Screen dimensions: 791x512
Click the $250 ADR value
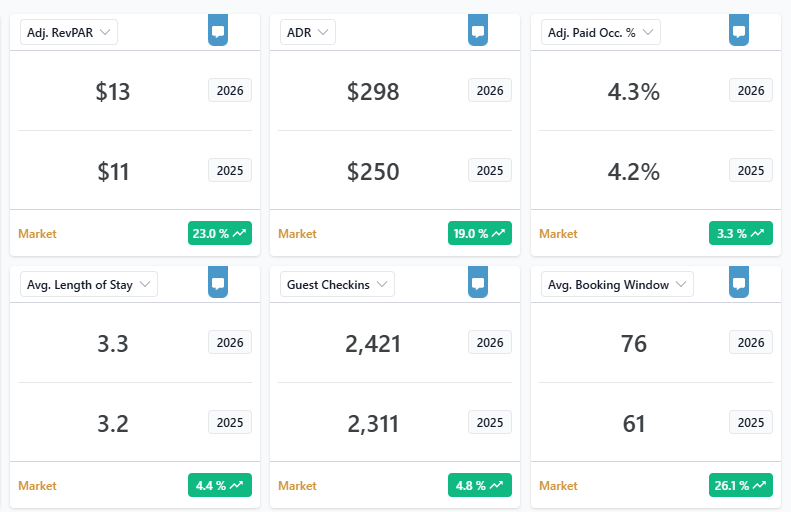(373, 172)
